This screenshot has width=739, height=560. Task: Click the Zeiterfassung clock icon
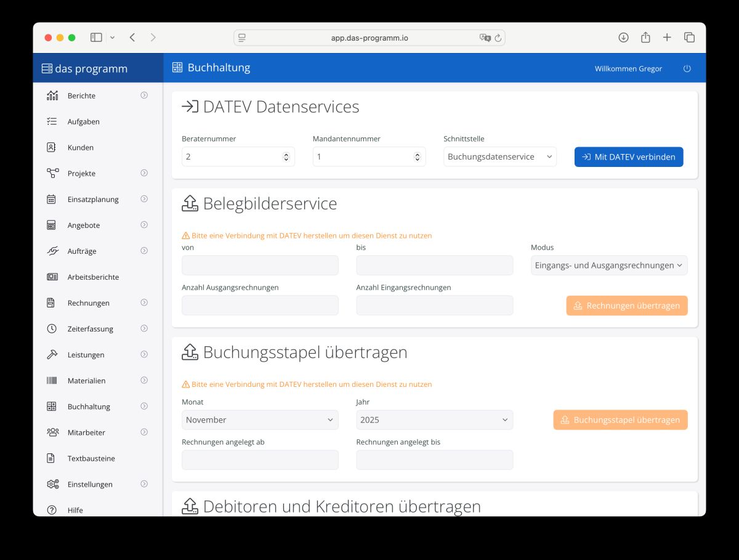pos(52,329)
